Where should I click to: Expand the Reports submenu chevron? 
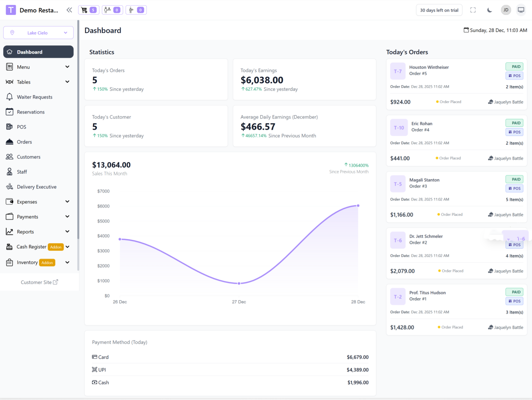pyautogui.click(x=67, y=232)
